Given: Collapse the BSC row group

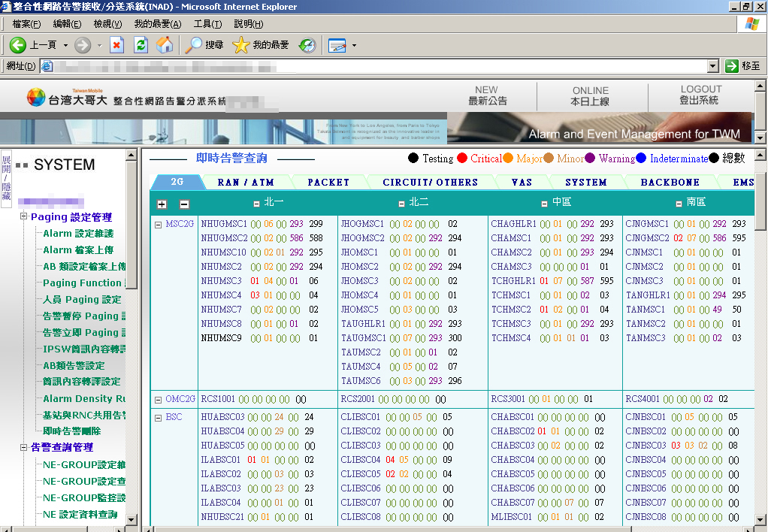Looking at the screenshot, I should click(x=159, y=418).
